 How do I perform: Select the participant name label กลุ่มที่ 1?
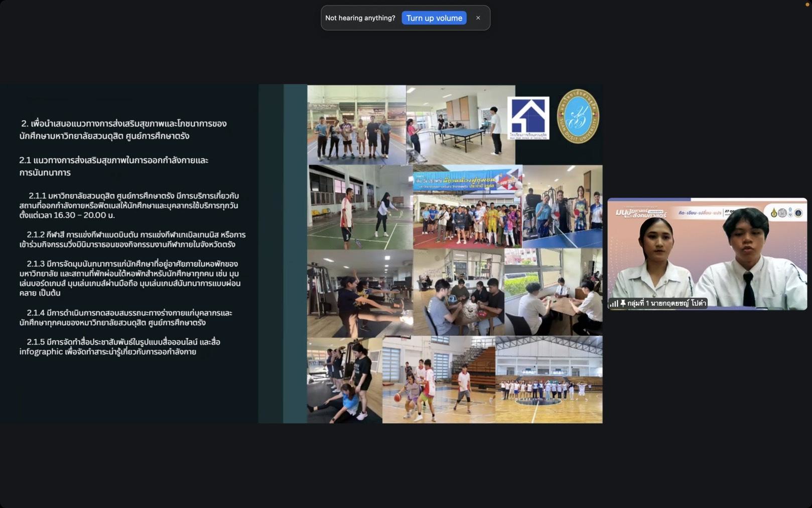[666, 303]
